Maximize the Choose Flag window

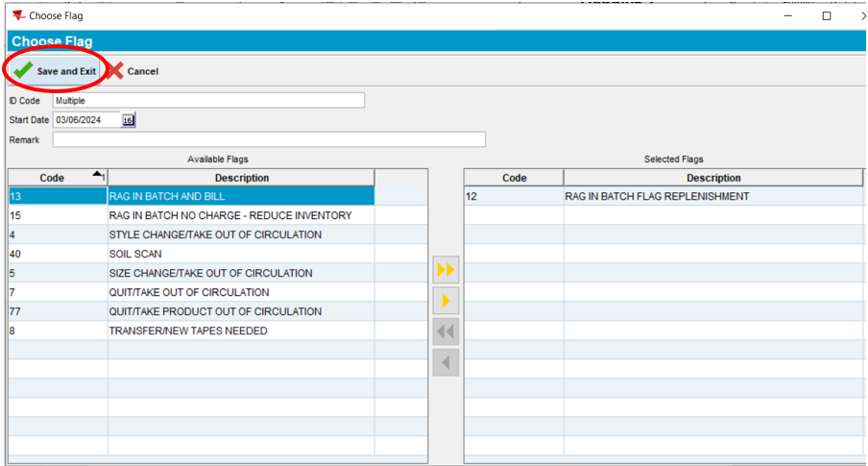click(x=826, y=15)
